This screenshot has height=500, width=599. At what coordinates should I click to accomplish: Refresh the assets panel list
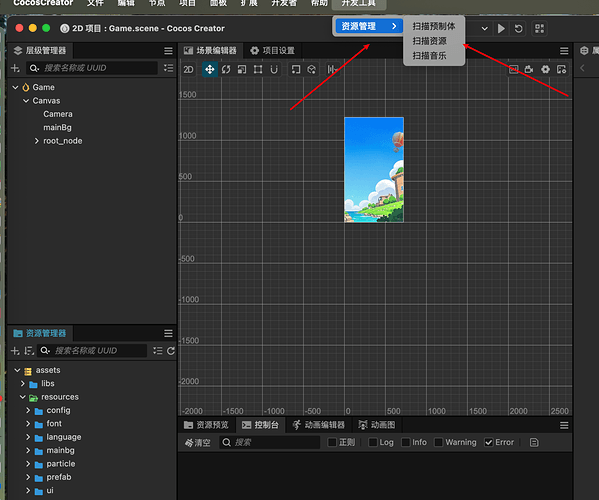[x=171, y=351]
